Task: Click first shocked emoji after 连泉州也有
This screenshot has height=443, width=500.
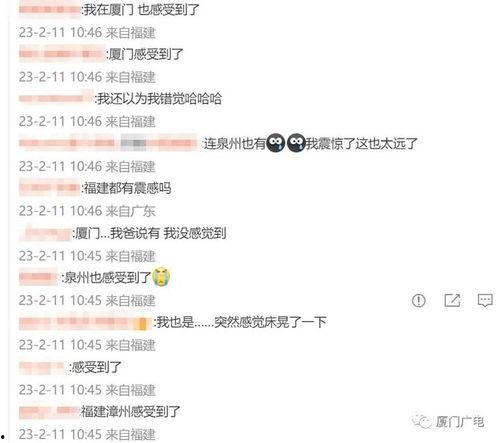Action: [275, 143]
